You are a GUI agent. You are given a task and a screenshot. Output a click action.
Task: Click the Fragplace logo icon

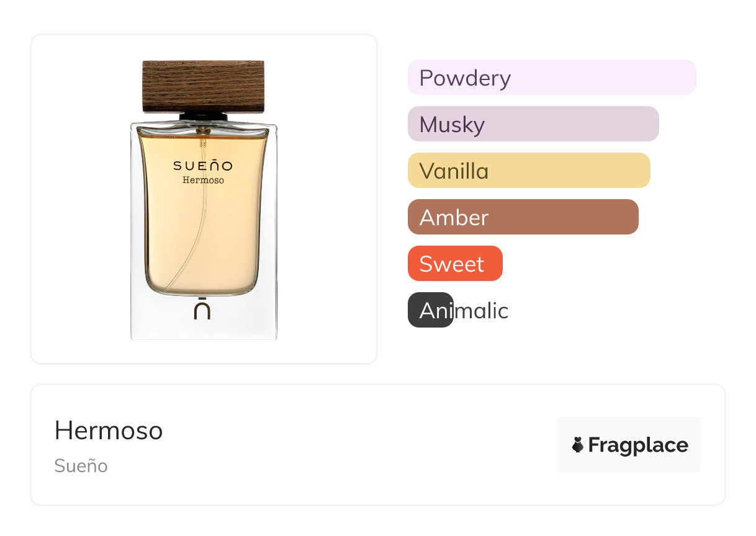click(x=578, y=445)
